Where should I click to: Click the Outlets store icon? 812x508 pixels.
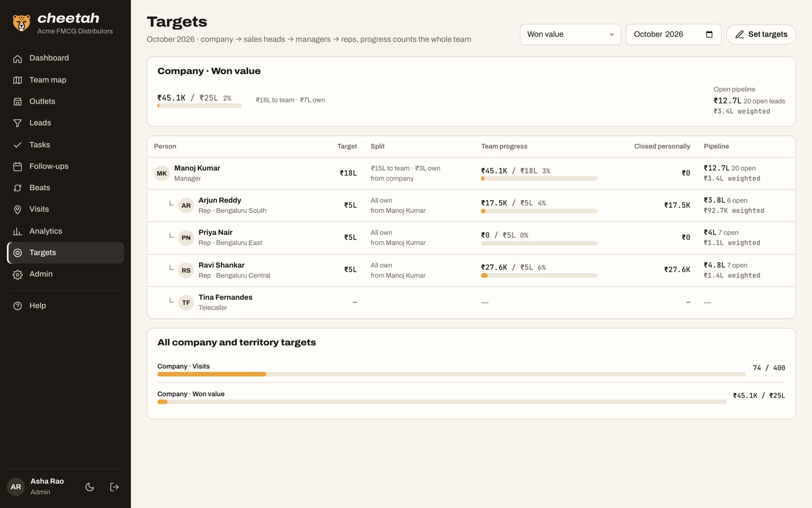pyautogui.click(x=18, y=102)
